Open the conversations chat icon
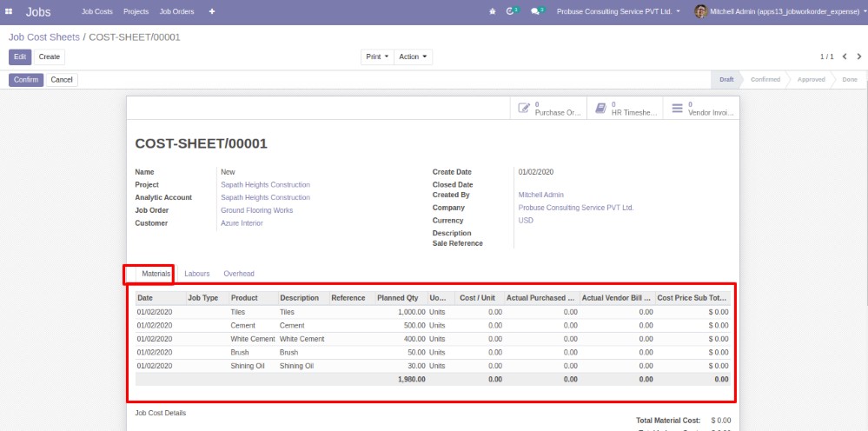This screenshot has width=868, height=431. click(x=536, y=11)
